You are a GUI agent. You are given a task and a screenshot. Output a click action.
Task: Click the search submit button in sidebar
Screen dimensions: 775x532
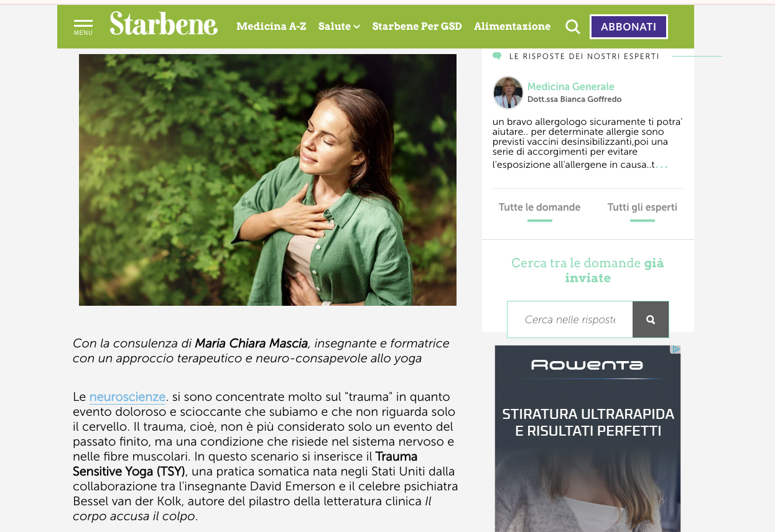pyautogui.click(x=651, y=319)
